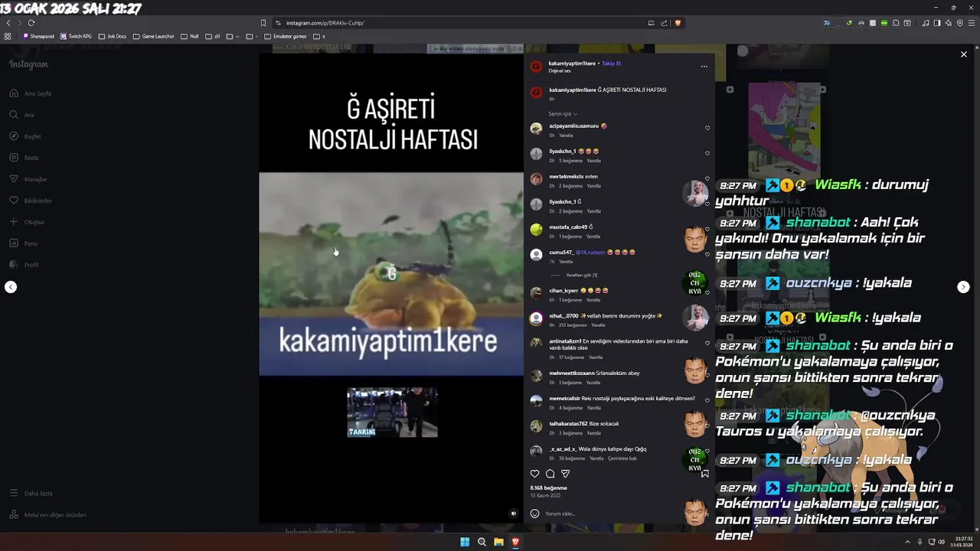The image size is (980, 551).
Task: Reload the current page
Action: point(31,23)
